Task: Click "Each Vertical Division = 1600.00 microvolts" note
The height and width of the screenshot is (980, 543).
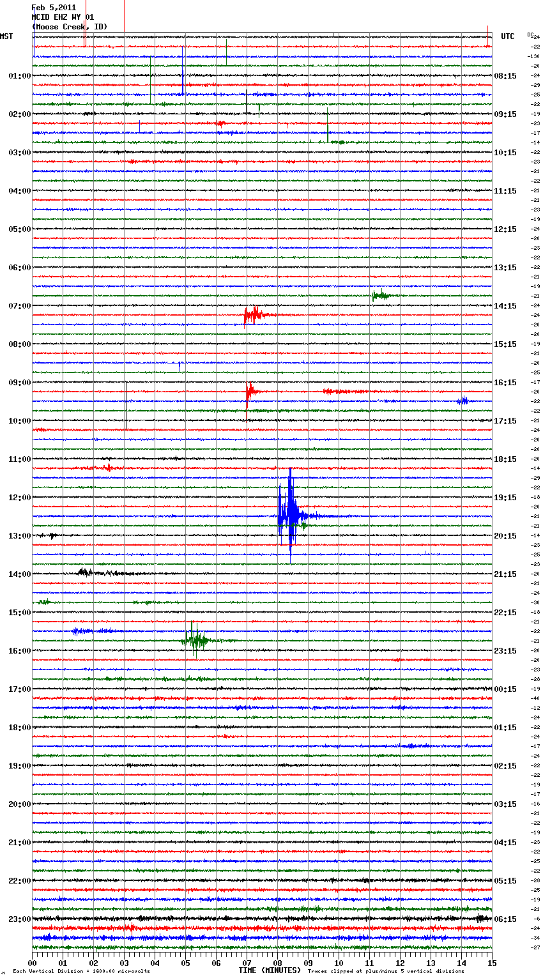Action: tap(82, 972)
